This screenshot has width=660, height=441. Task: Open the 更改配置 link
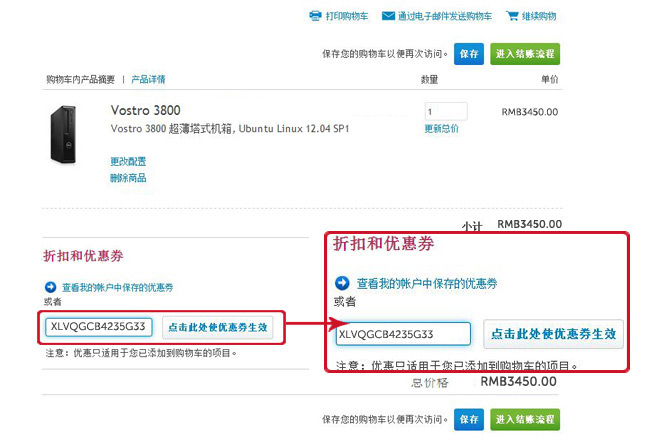(128, 161)
